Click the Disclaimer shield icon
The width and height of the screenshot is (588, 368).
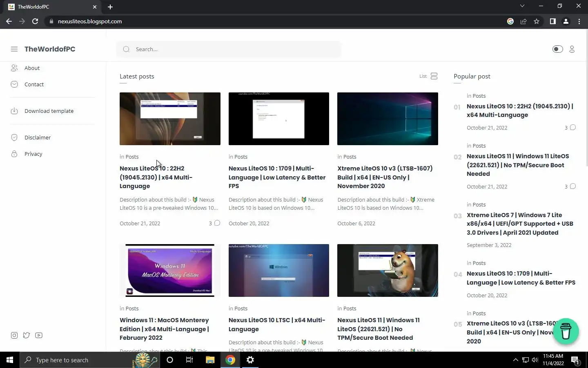pyautogui.click(x=14, y=137)
